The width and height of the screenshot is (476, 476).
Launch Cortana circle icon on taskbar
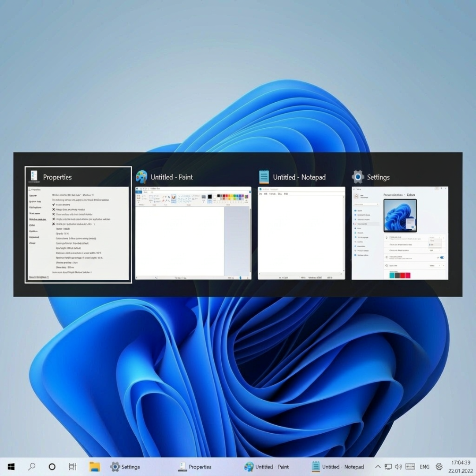tap(52, 467)
